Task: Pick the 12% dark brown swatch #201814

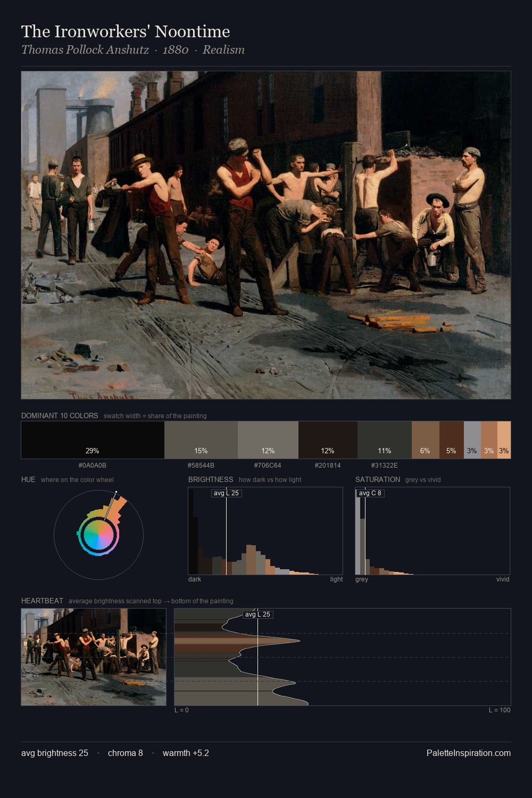Action: tap(328, 440)
